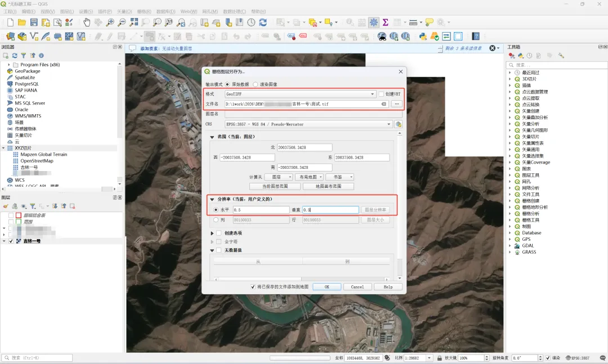Select the 列 columns radio button
The height and width of the screenshot is (364, 608).
216,220
